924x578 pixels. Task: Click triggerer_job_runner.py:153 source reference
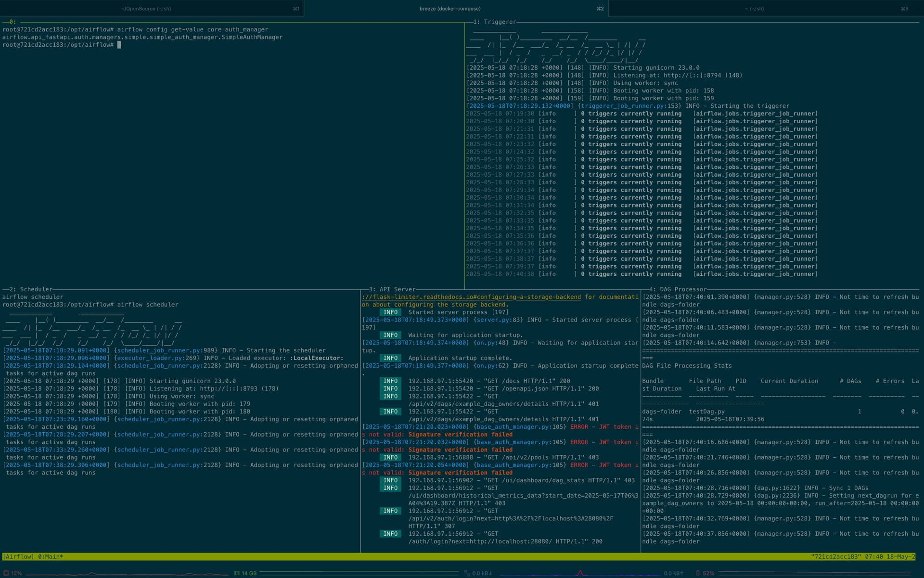tap(630, 106)
